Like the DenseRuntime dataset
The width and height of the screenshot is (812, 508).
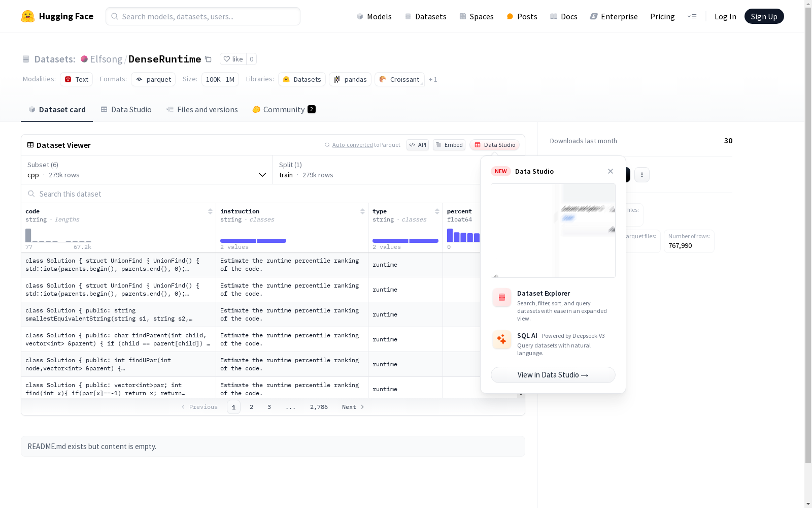pos(233,59)
